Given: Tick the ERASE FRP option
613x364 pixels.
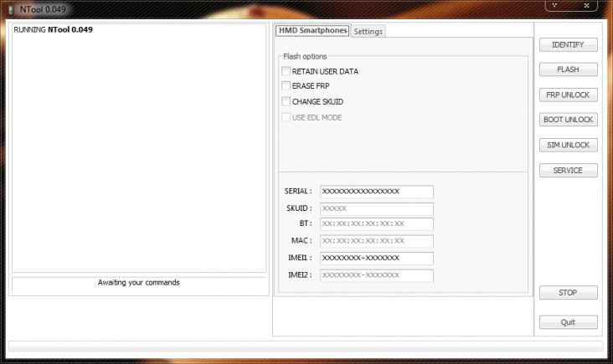Looking at the screenshot, I should point(286,85).
